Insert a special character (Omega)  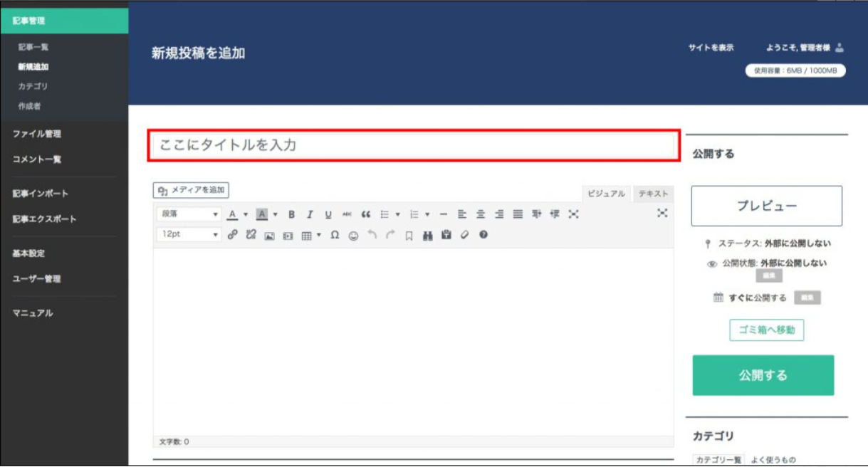click(335, 235)
